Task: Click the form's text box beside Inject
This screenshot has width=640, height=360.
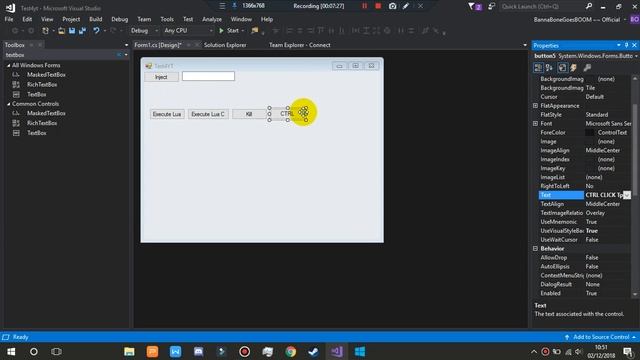Action: pyautogui.click(x=208, y=76)
